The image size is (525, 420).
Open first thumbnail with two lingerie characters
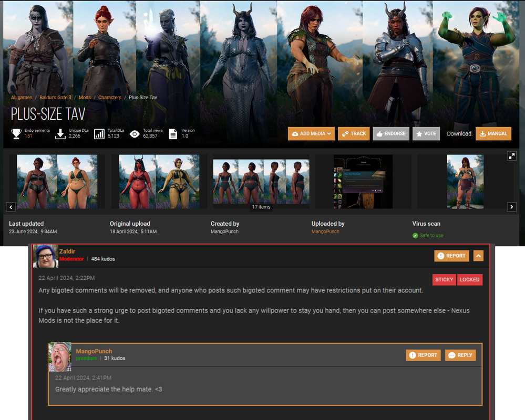(57, 182)
